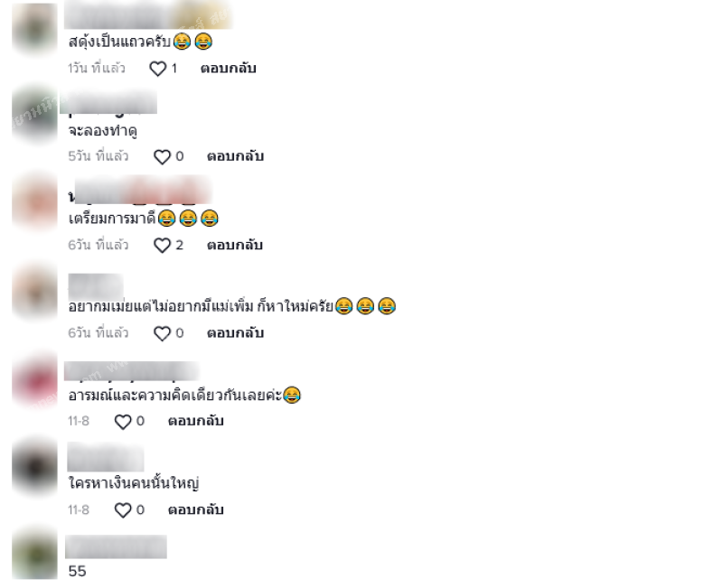Like the "อารมณ์และความคิดเดียวกันเลยค่ะ" comment
Image resolution: width=723 pixels, height=588 pixels.
[x=123, y=422]
